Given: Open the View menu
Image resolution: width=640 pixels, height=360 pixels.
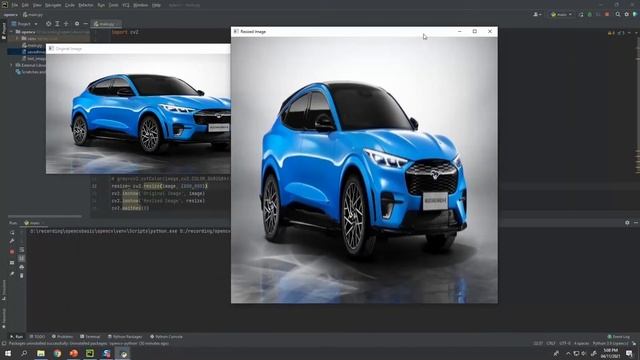Looking at the screenshot, I should [x=37, y=5].
